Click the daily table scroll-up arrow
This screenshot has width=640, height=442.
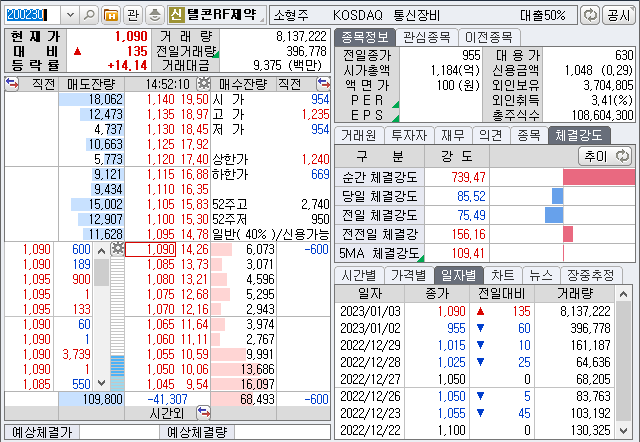coord(623,293)
